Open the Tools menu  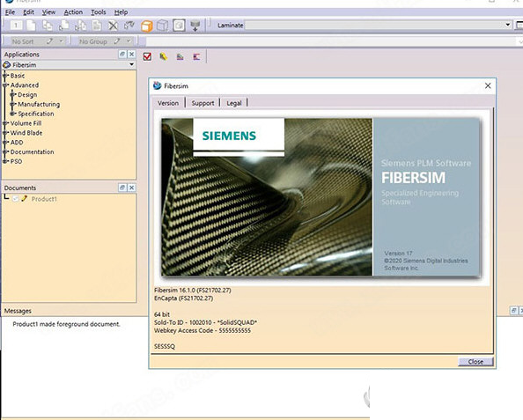coord(99,12)
